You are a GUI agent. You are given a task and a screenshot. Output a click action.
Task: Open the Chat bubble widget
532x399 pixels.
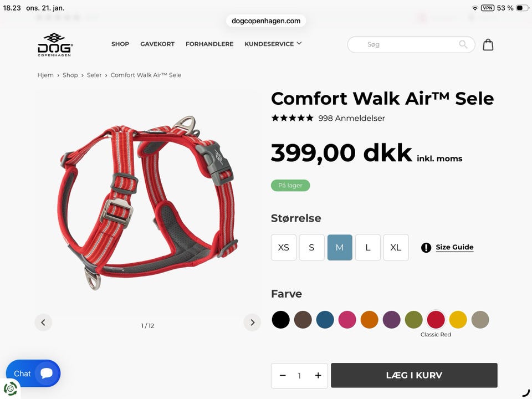click(x=33, y=373)
